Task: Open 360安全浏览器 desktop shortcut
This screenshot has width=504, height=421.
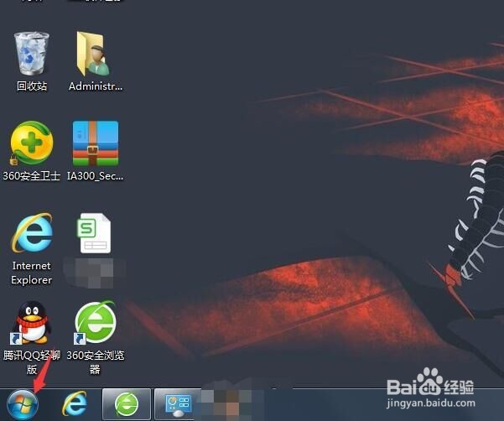Action: (96, 322)
